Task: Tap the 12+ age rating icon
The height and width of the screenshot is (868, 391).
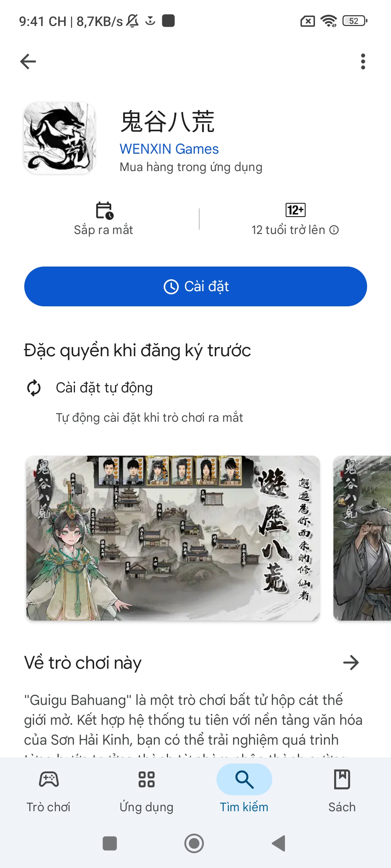Action: [x=295, y=210]
